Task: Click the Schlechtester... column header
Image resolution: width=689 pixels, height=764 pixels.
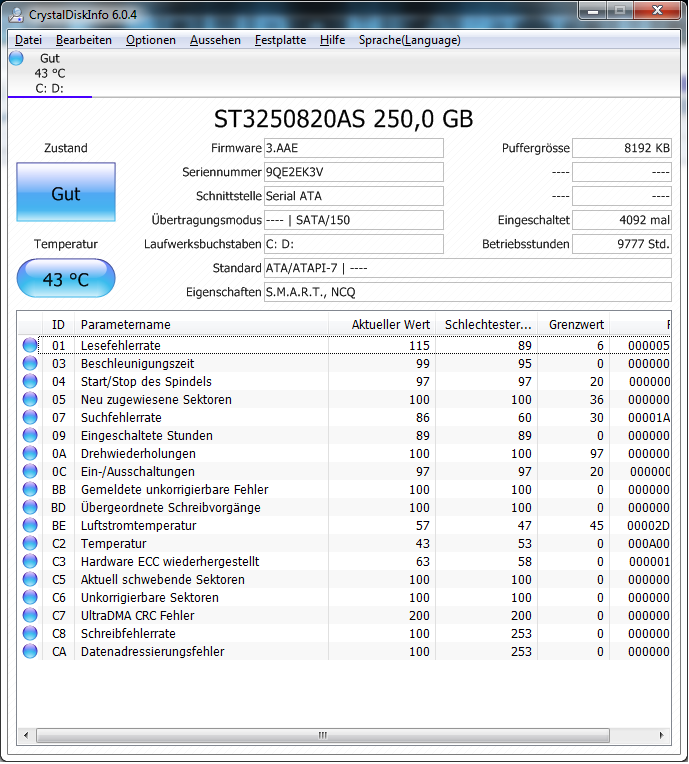Action: coord(486,325)
